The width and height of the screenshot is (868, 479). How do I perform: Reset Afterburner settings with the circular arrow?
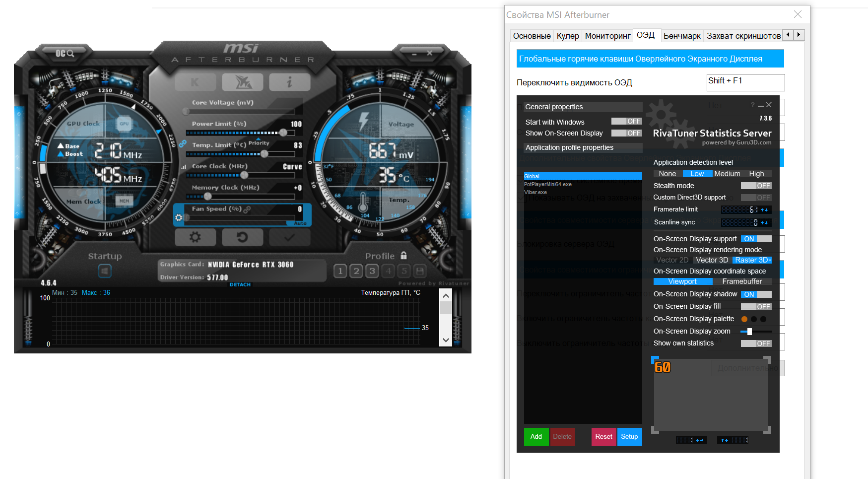coord(243,237)
